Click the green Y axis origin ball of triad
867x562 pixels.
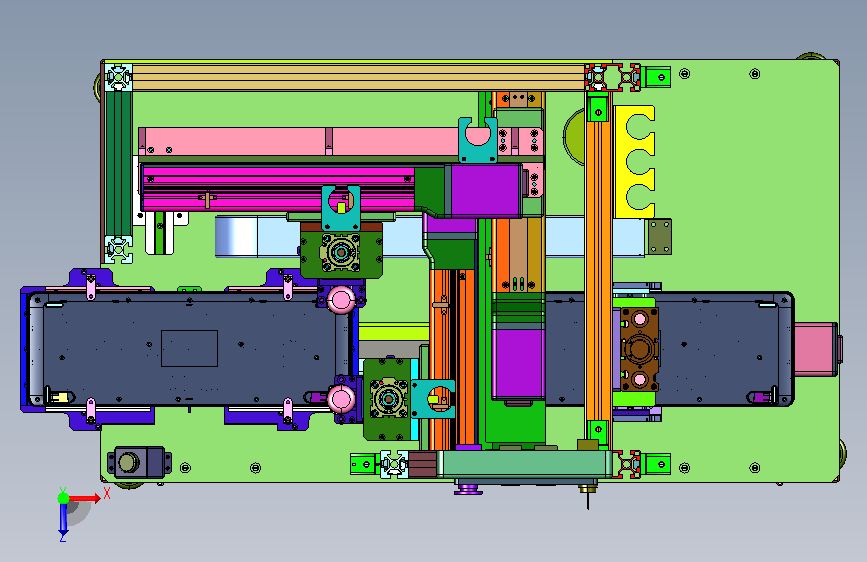64,498
